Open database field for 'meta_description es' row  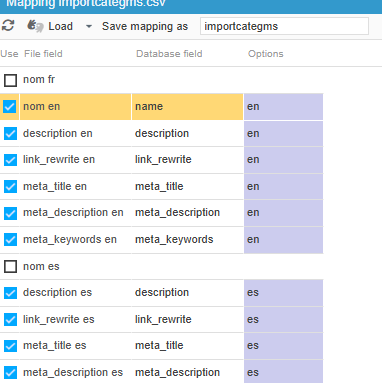pos(187,372)
